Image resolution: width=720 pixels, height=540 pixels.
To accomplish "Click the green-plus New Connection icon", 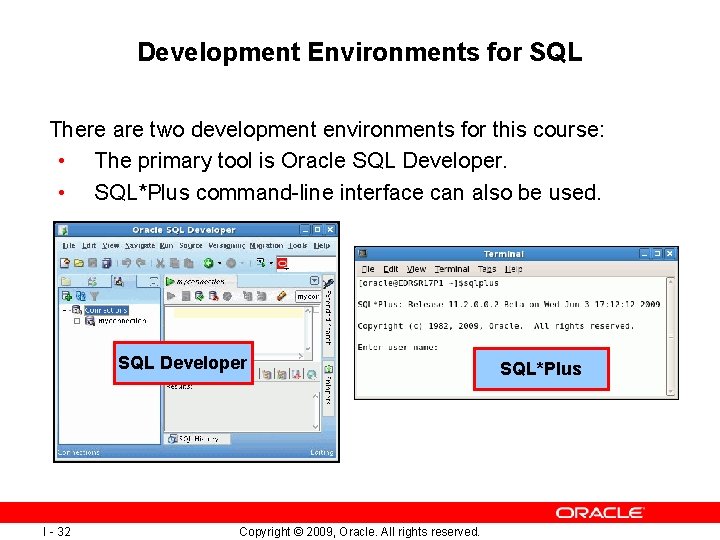I will coord(67,296).
